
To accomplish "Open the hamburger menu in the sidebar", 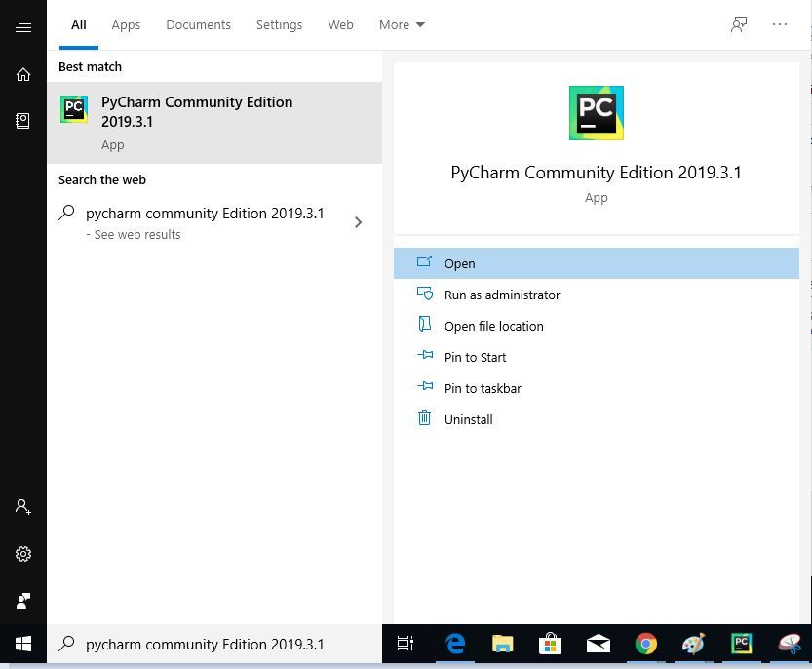I will 22,27.
